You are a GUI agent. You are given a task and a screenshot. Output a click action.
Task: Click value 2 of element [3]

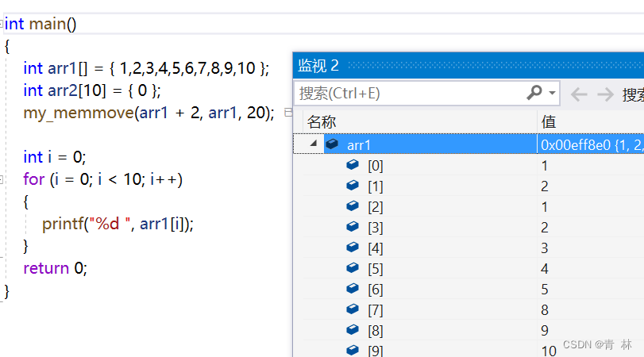[545, 228]
